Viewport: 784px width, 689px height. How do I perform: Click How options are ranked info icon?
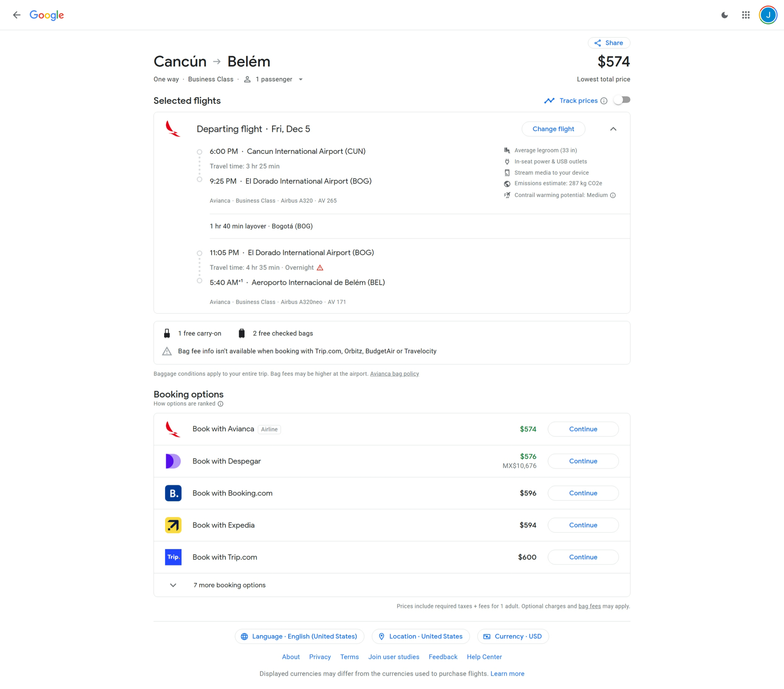(221, 404)
